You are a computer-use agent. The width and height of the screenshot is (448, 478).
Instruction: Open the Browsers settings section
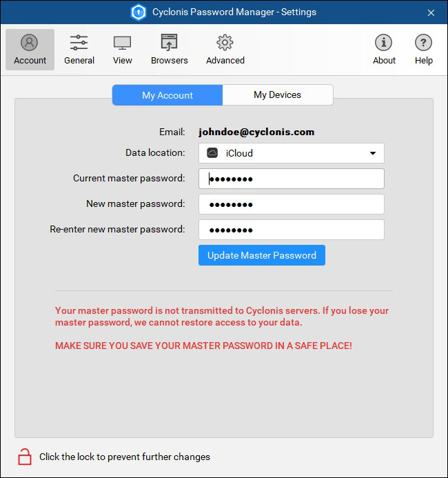tap(170, 50)
